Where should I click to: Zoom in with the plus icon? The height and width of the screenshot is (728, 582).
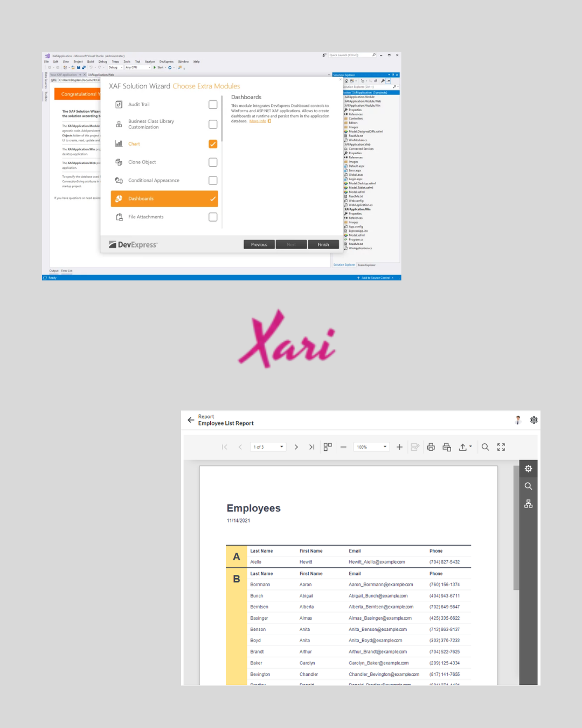coord(399,447)
